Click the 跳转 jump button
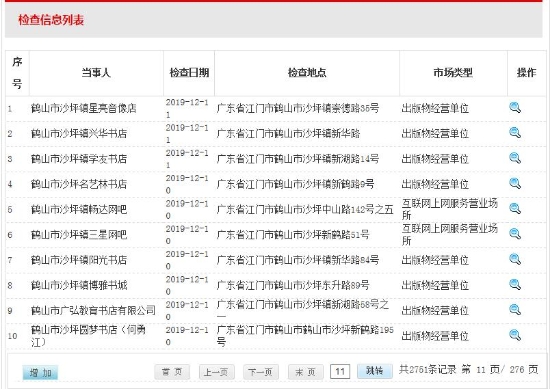550x389 pixels. [375, 371]
